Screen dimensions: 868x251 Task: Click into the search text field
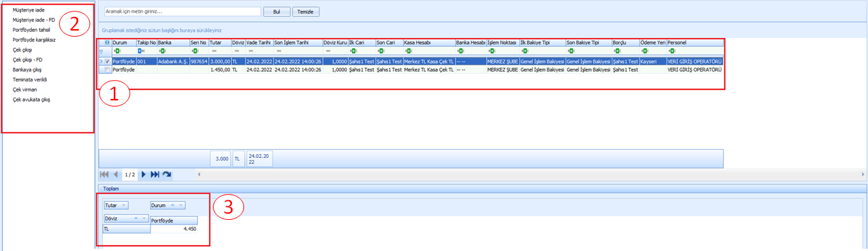click(x=182, y=12)
